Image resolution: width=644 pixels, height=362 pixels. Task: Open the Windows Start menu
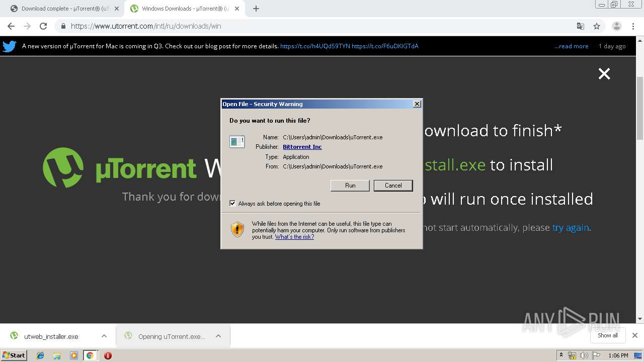point(14,355)
